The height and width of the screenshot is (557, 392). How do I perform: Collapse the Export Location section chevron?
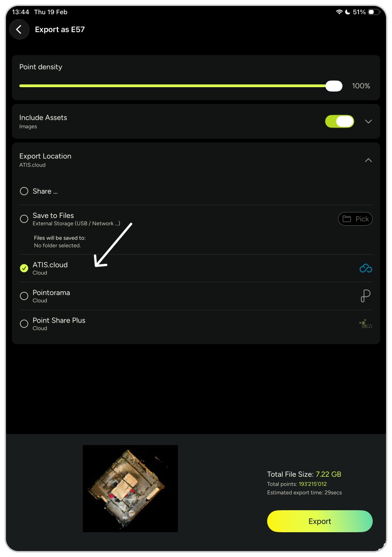(x=368, y=160)
